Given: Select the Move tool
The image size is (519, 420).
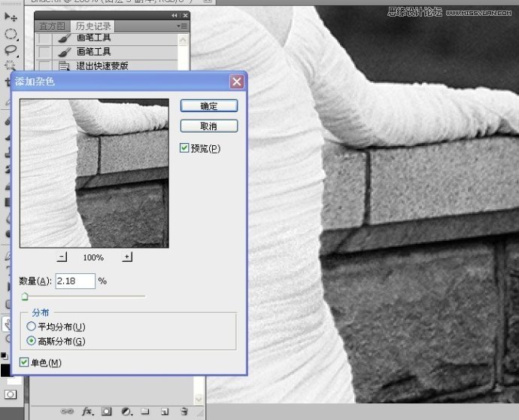Looking at the screenshot, I should tap(11, 17).
